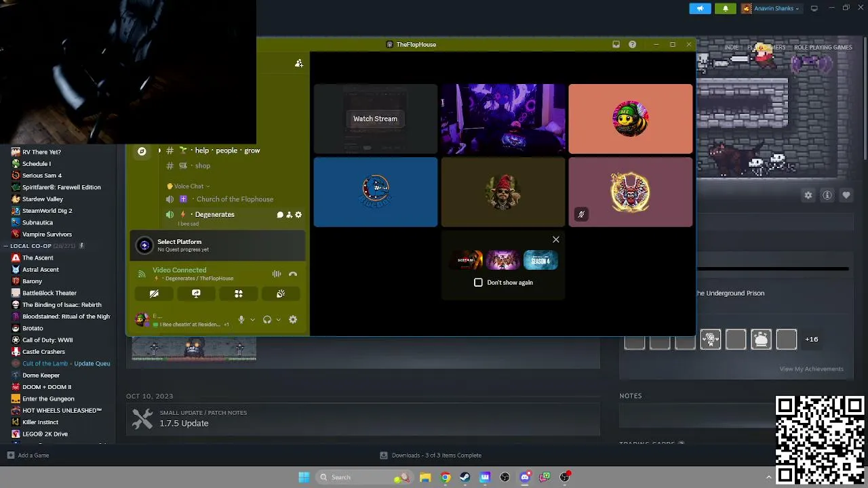Open the soundboard button

[x=281, y=293]
